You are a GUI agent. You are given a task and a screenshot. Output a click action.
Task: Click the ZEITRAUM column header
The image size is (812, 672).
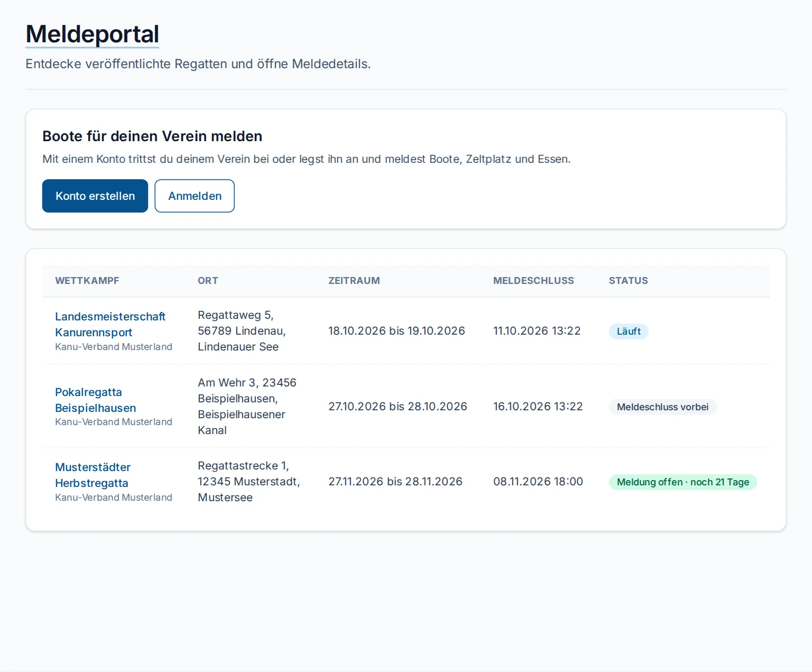[x=354, y=281]
